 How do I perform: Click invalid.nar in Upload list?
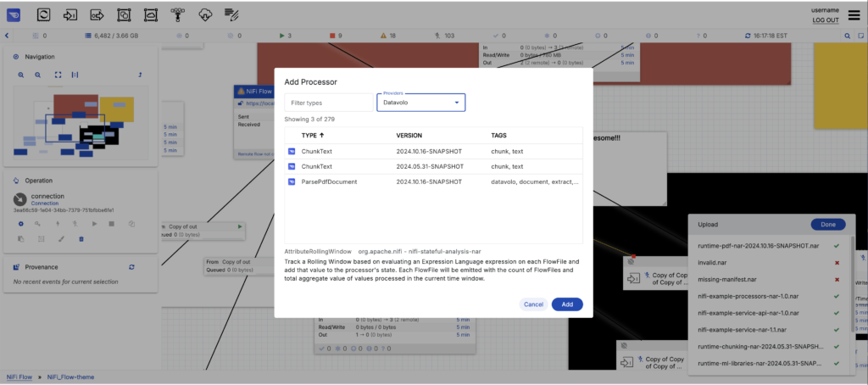[x=712, y=262]
